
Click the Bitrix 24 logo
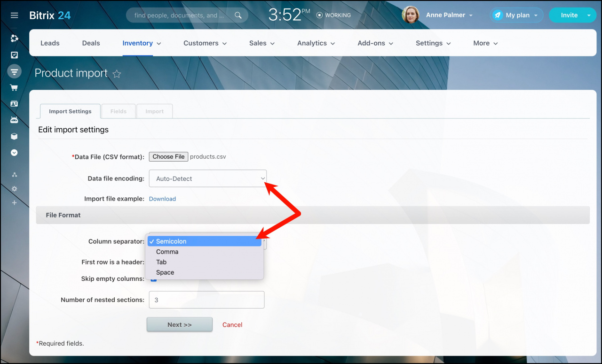click(50, 15)
